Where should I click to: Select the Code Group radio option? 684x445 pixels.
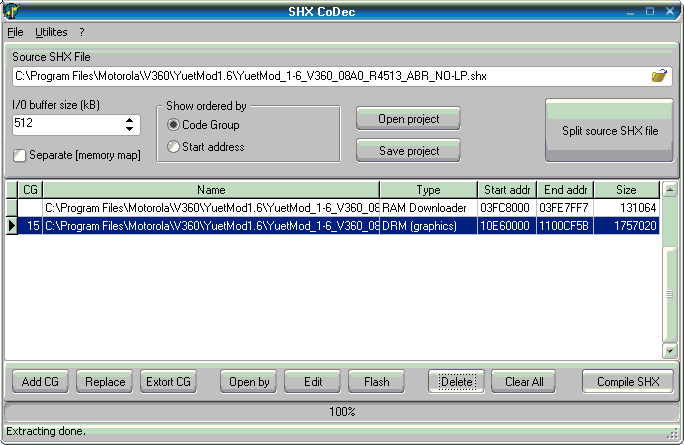pyautogui.click(x=174, y=125)
